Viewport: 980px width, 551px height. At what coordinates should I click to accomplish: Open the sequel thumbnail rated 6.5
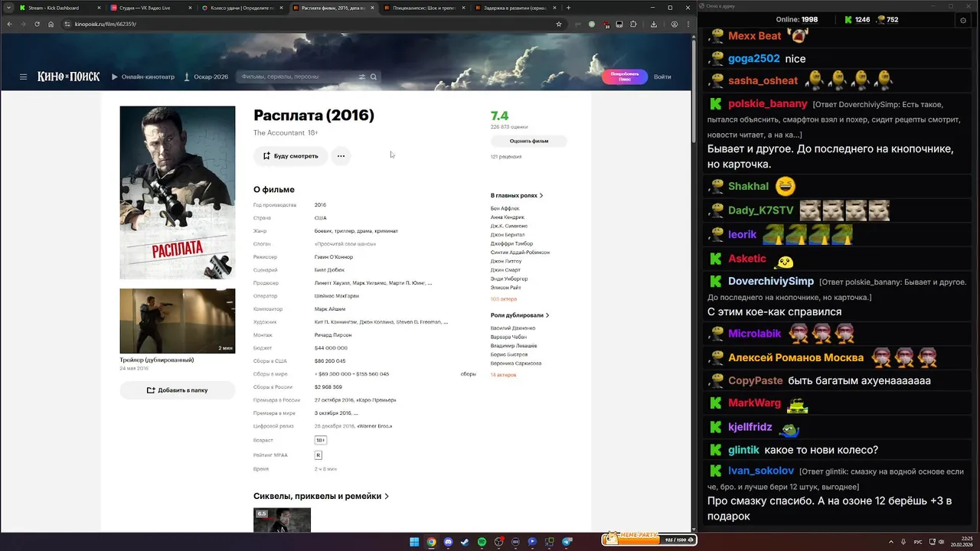(282, 520)
